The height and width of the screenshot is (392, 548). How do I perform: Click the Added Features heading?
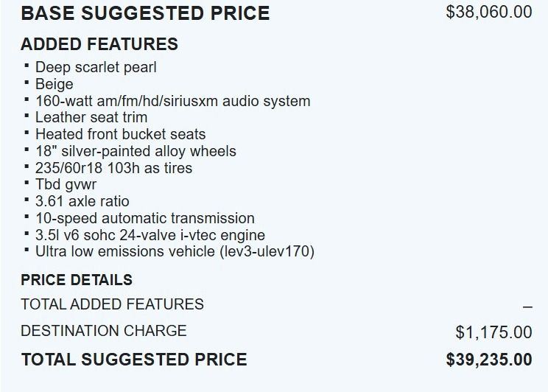(99, 44)
